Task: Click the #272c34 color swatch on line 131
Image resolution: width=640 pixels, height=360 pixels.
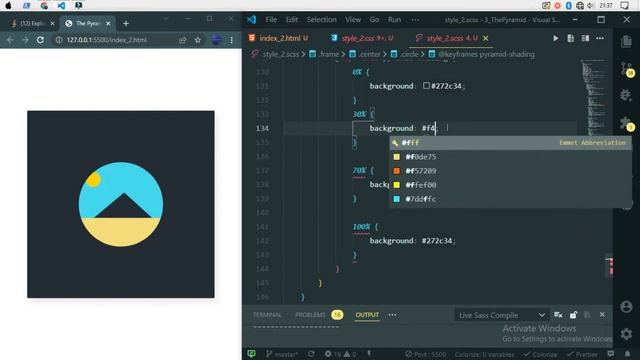Action: tap(426, 86)
